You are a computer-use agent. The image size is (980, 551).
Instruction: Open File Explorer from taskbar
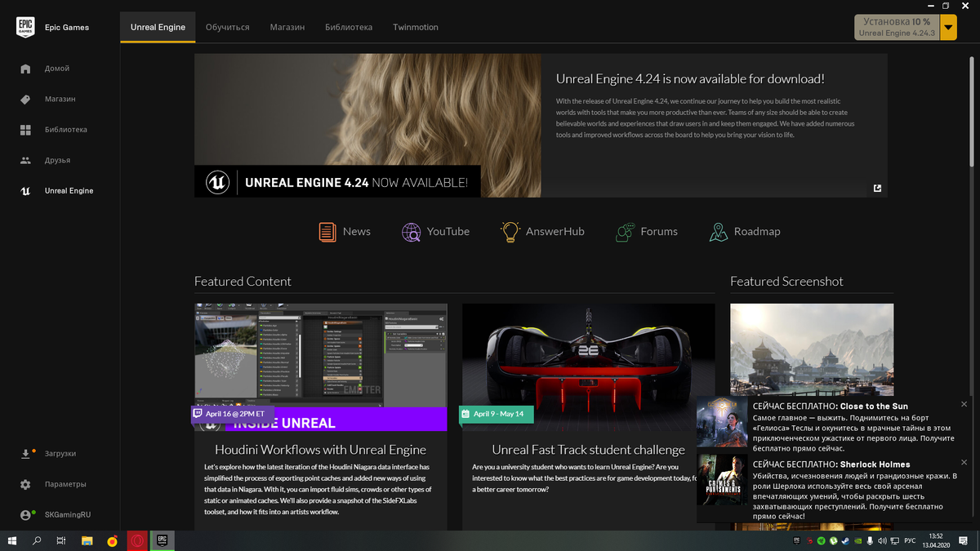point(87,540)
